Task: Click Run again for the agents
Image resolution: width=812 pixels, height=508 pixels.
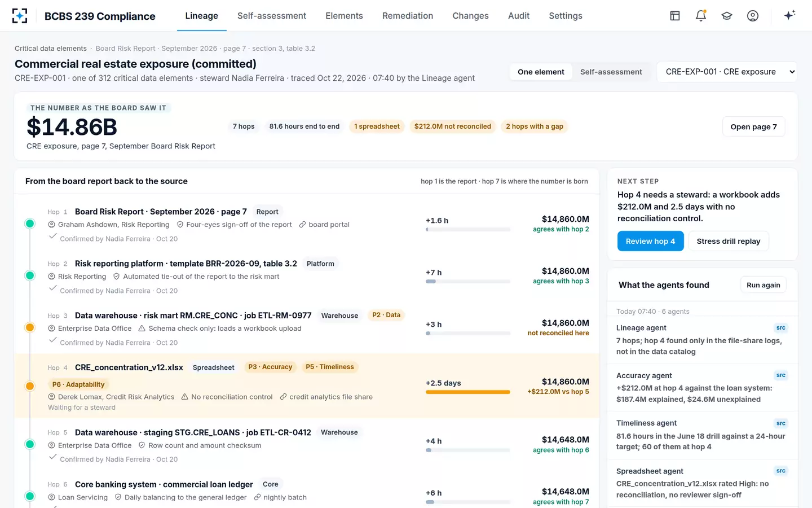Action: pos(763,285)
